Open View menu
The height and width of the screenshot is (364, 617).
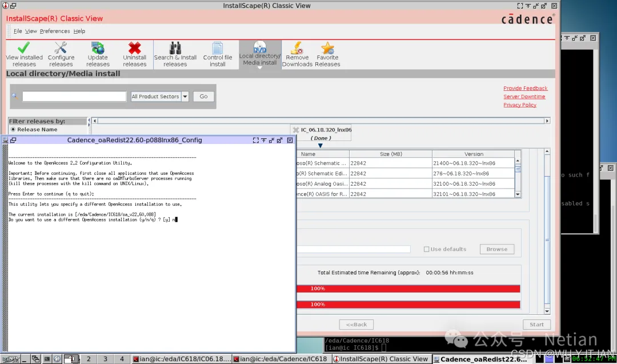click(x=31, y=31)
